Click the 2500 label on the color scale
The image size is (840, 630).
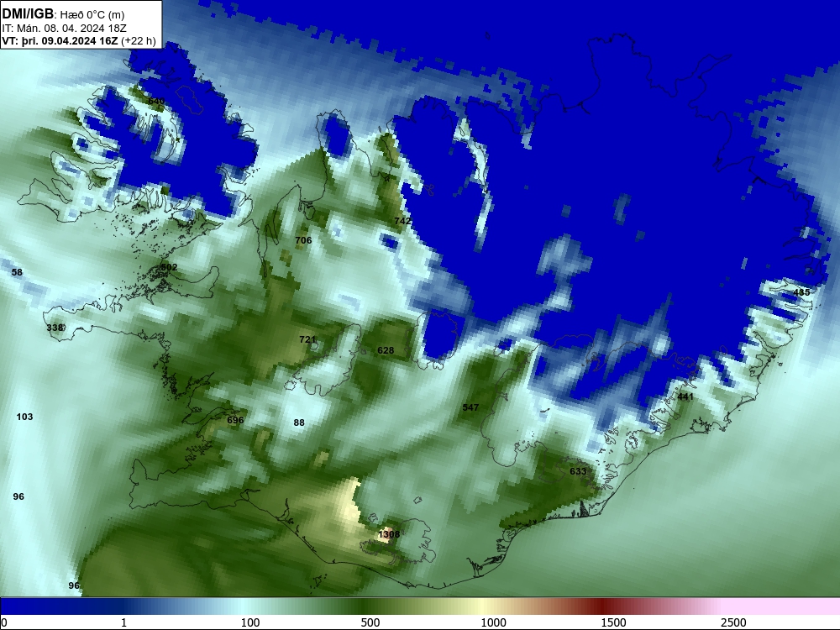coord(733,622)
